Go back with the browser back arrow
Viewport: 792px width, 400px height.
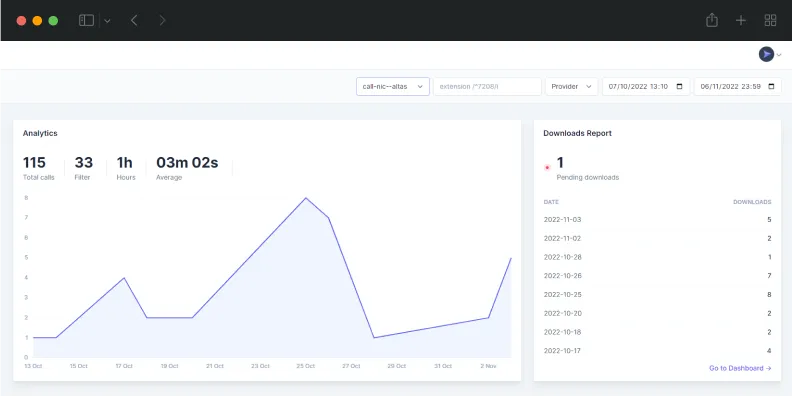pyautogui.click(x=134, y=20)
